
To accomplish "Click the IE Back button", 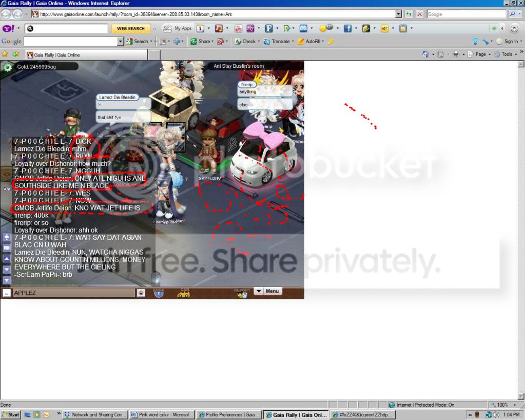I will pyautogui.click(x=6, y=14).
